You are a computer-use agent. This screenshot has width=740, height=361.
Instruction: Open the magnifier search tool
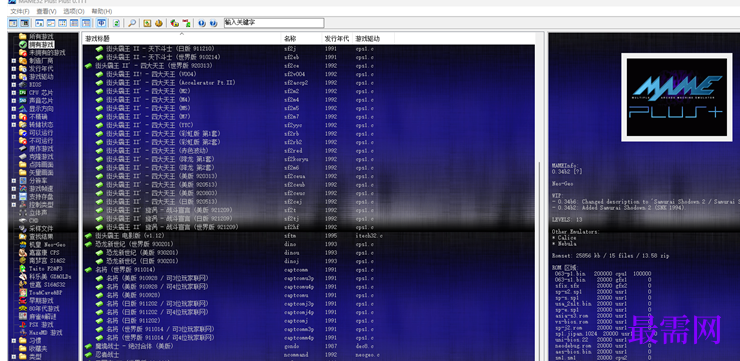[132, 23]
